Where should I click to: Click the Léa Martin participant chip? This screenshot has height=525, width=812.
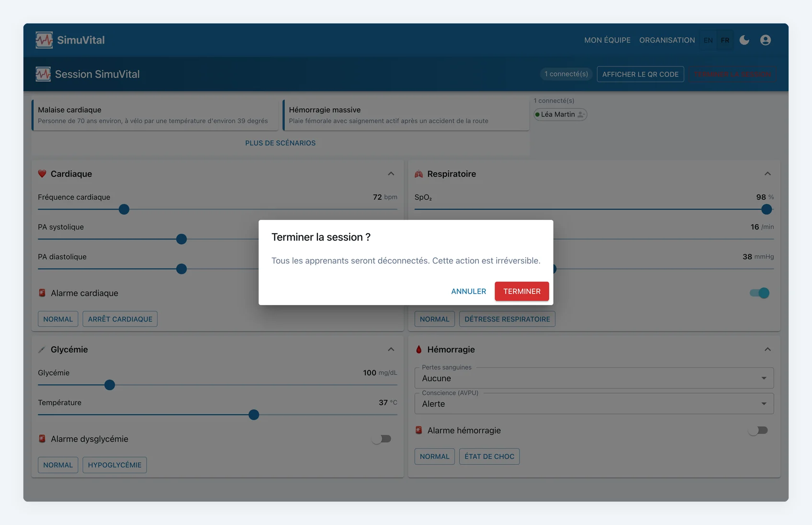coord(560,114)
